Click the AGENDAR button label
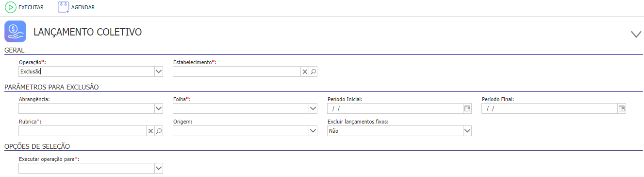The width and height of the screenshot is (644, 177). 83,7
